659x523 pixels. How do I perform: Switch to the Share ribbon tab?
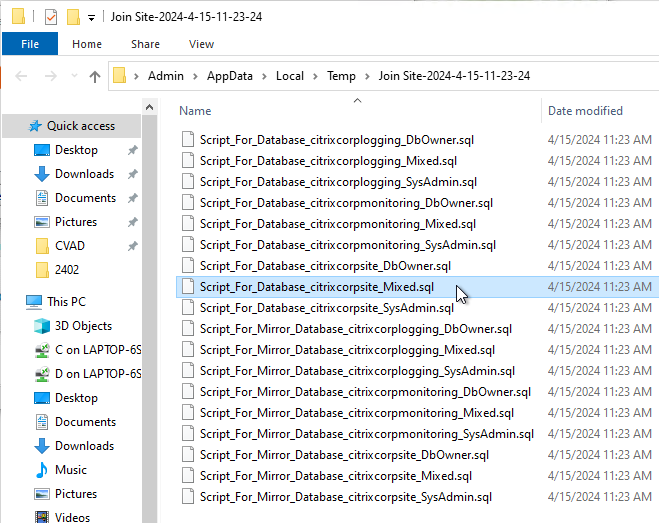click(x=145, y=44)
